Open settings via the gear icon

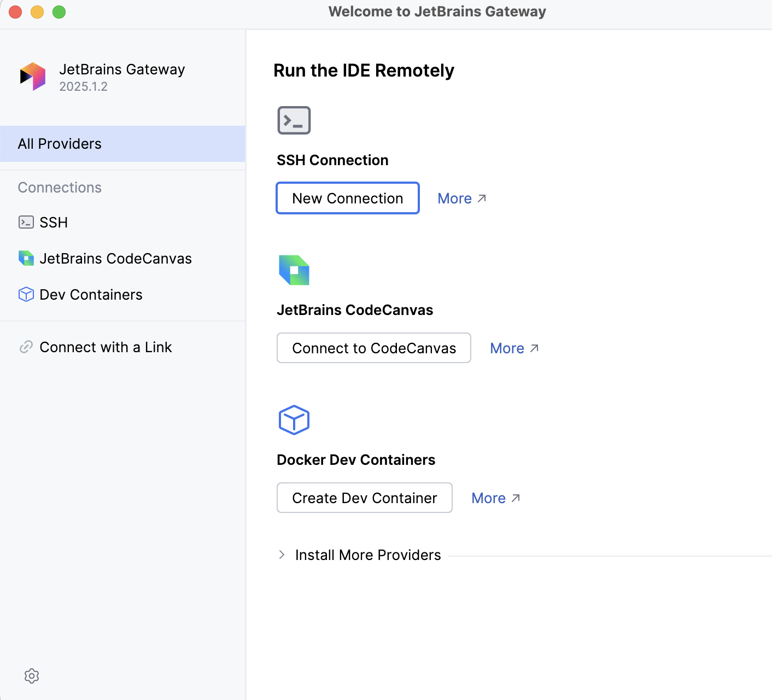[x=31, y=676]
